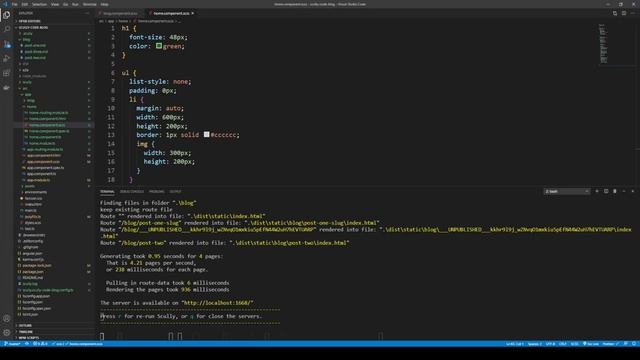Open tslint.json in explorer
640x360 pixels.
30,314
